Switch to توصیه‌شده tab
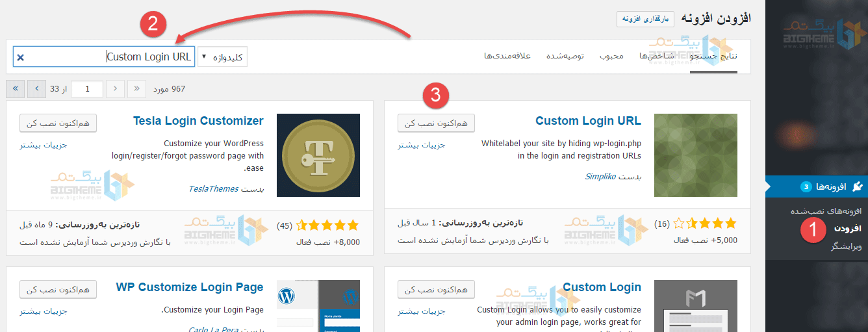 [565, 56]
